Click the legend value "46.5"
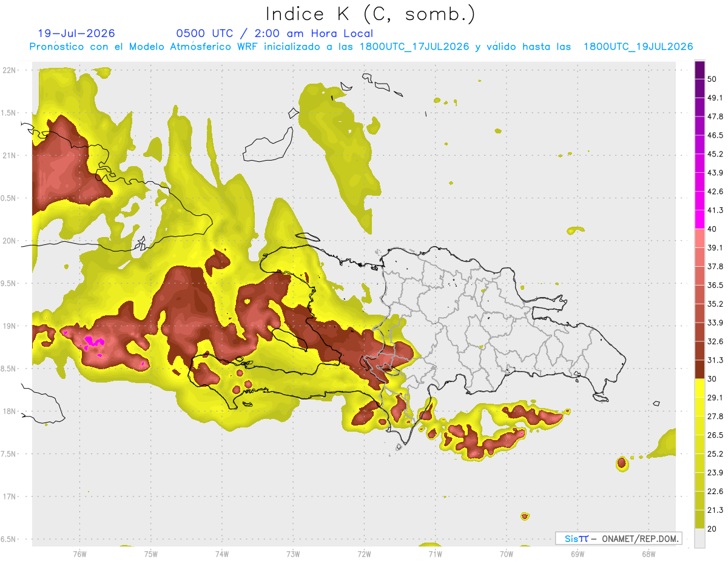 coord(715,135)
